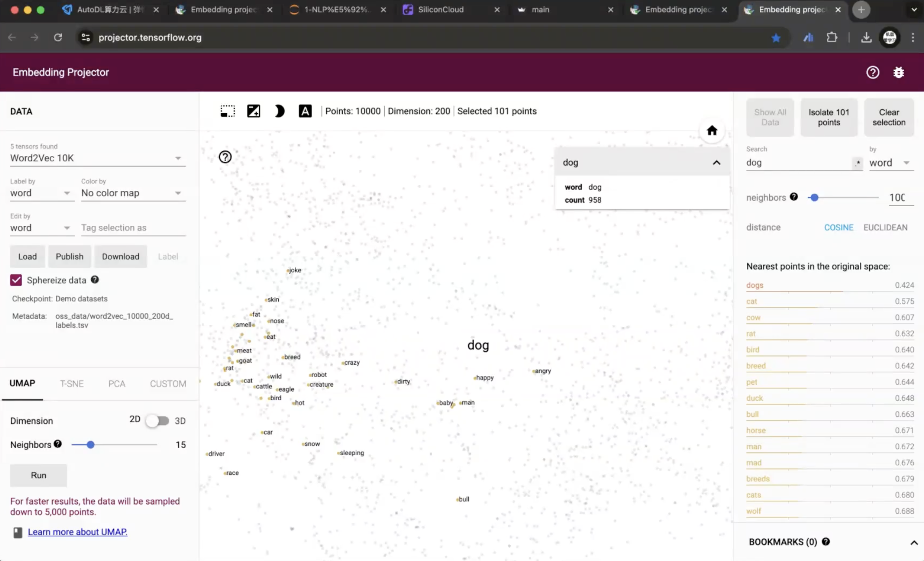Switch to the UMAP tab
The height and width of the screenshot is (561, 924).
coord(23,384)
